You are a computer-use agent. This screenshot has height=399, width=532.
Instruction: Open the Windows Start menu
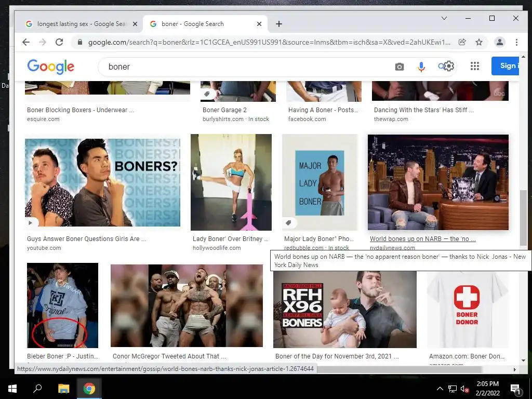[12, 389]
